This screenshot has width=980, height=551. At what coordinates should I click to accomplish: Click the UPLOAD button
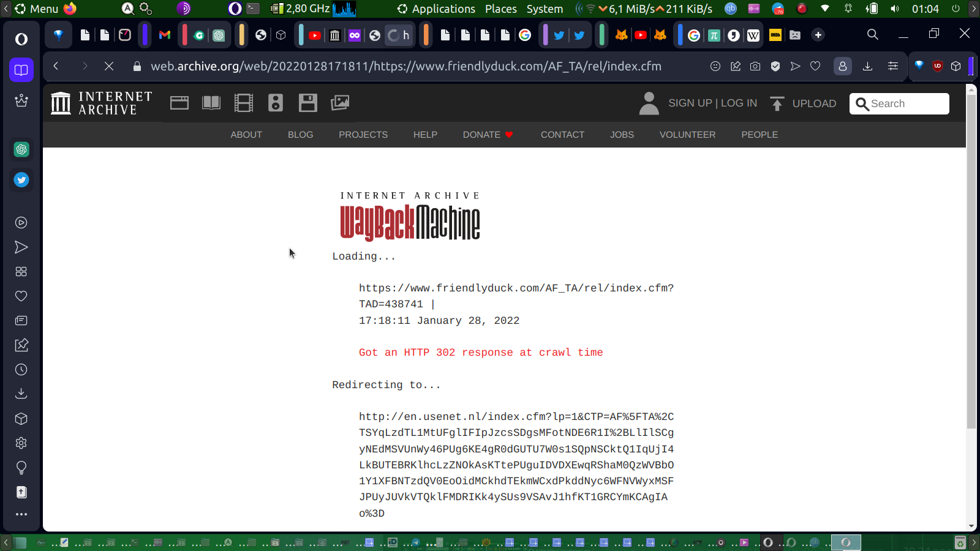(x=803, y=103)
